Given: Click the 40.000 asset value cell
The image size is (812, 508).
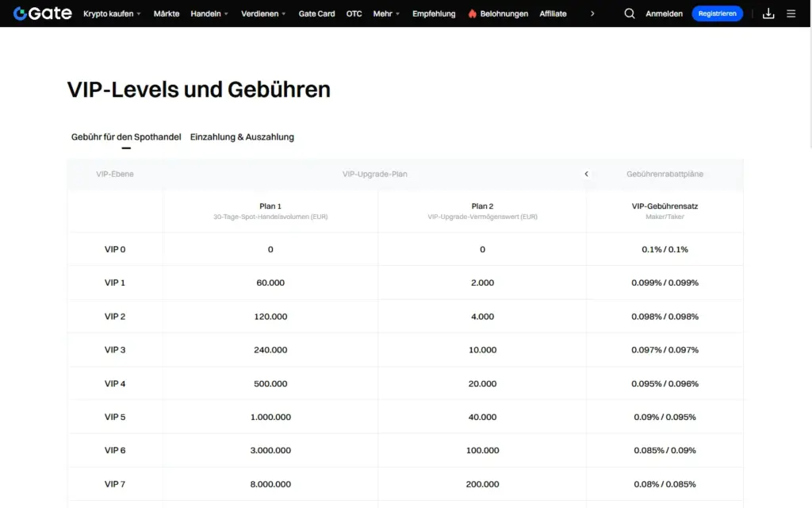Looking at the screenshot, I should [x=482, y=417].
